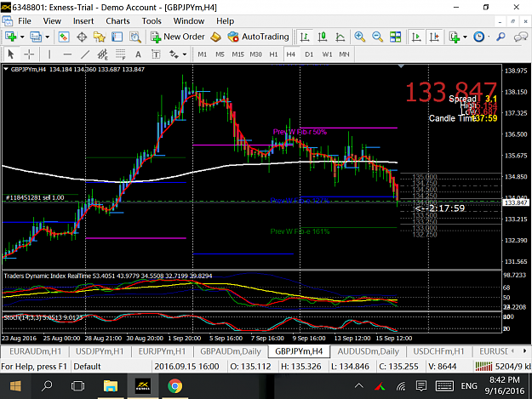Open Chrome from the taskbar

(x=175, y=385)
